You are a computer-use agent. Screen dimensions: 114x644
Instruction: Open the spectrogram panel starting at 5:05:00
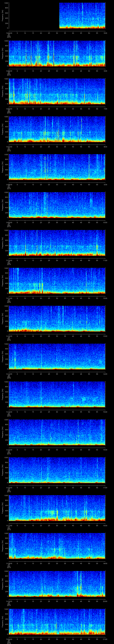pos(57,53)
